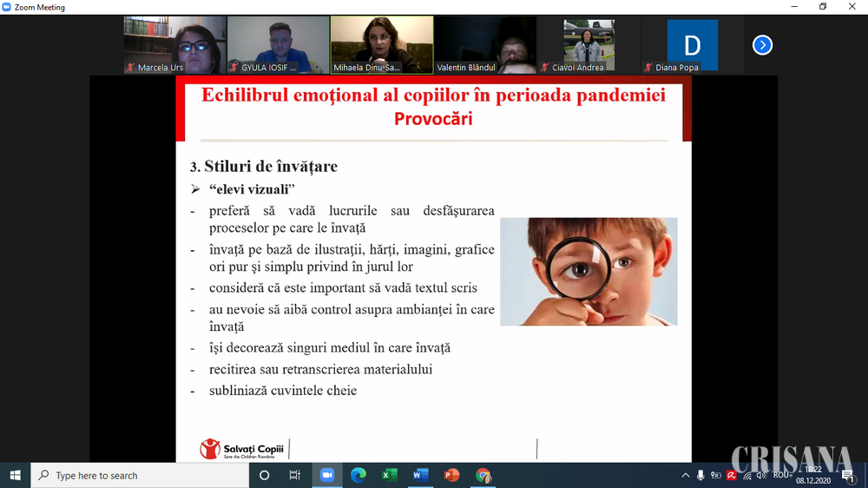The height and width of the screenshot is (488, 868).
Task: Open Google Chrome from taskbar
Action: pyautogui.click(x=483, y=475)
